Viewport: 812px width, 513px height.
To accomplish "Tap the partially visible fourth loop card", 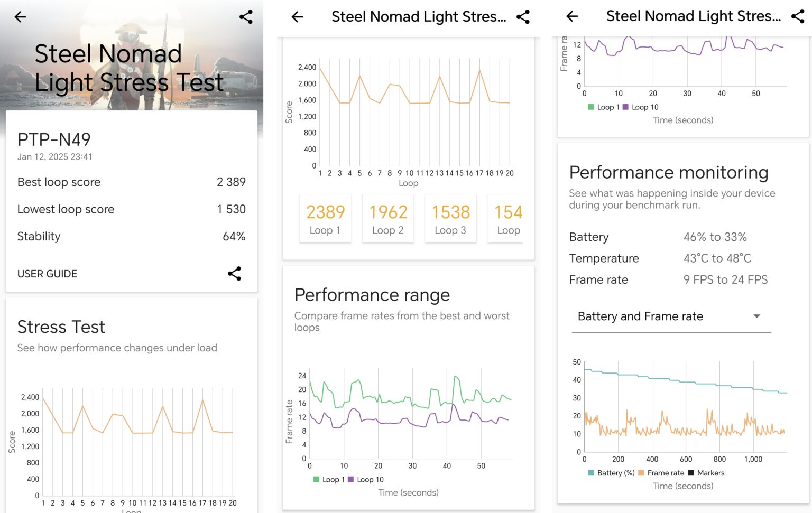I will click(505, 219).
